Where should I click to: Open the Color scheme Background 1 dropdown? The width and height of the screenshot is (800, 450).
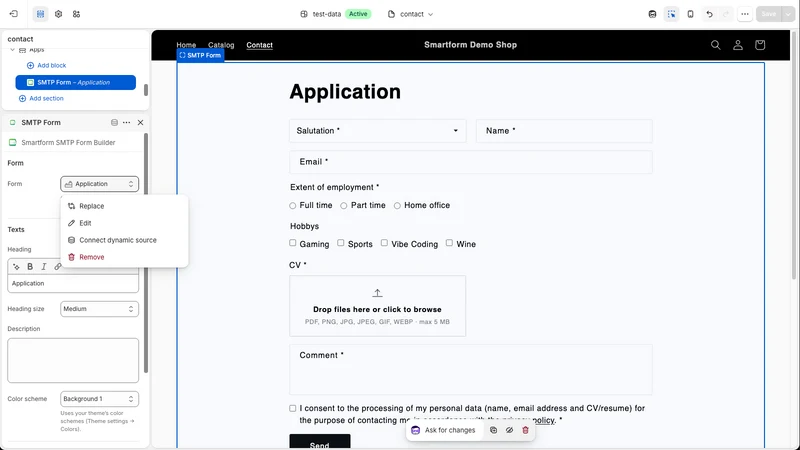(99, 398)
